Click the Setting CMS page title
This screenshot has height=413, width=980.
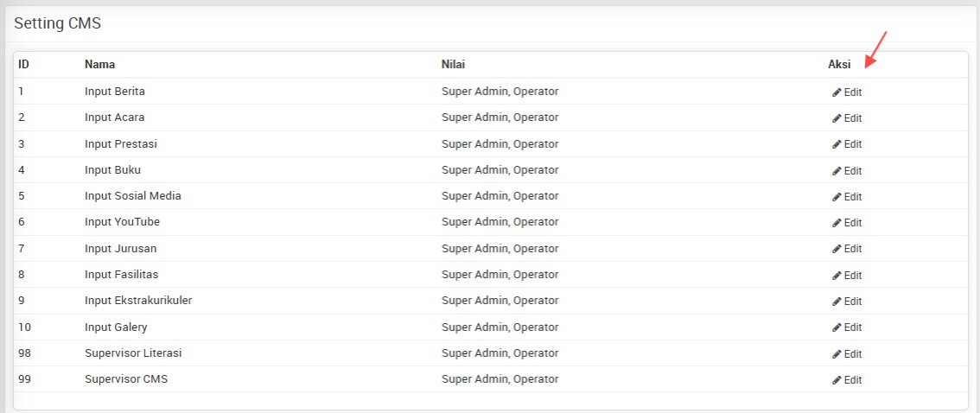point(58,23)
